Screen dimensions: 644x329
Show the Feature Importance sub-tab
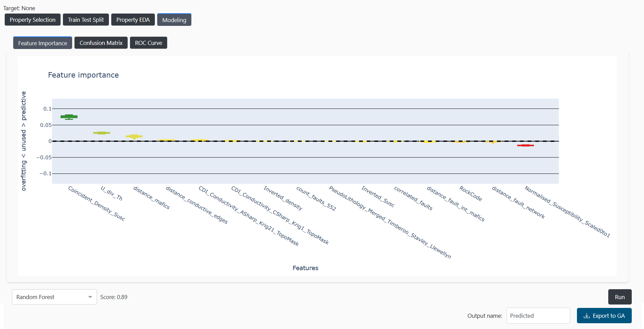tap(43, 43)
